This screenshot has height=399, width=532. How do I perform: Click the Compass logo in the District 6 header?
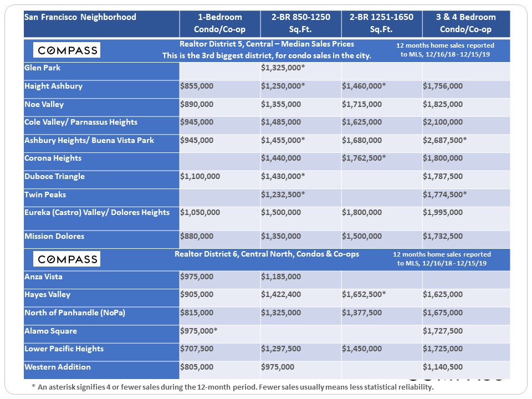68,259
